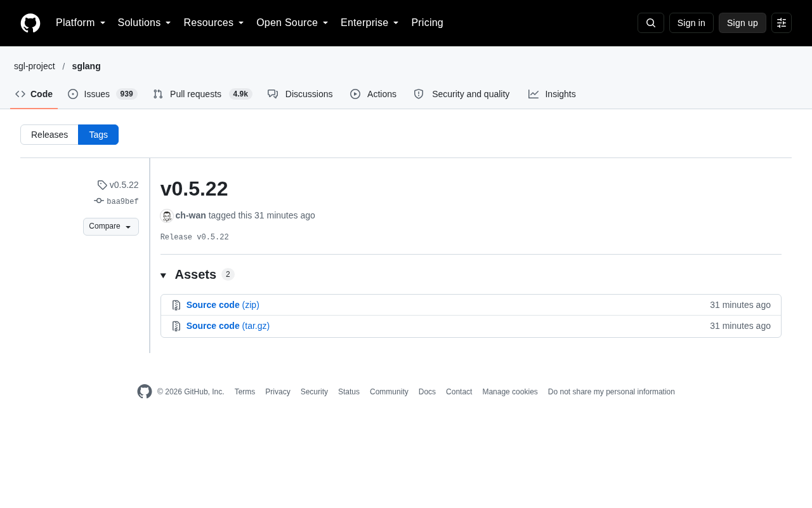Open the Issues tab
This screenshot has height=508, width=812.
pos(103,94)
